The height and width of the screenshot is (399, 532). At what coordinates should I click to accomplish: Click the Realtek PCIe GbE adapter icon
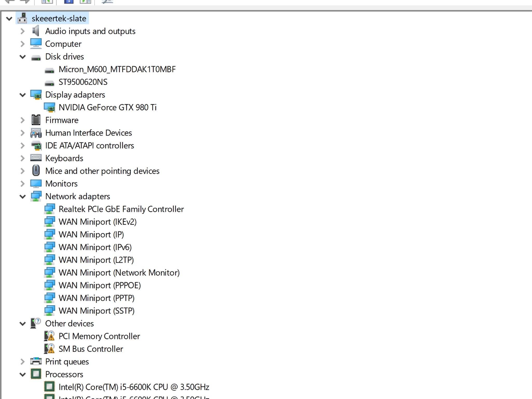pos(49,209)
